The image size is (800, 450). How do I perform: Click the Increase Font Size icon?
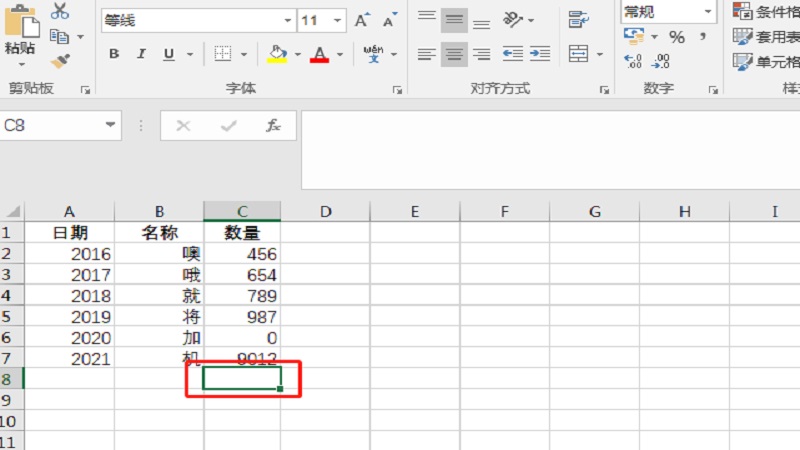[x=362, y=20]
